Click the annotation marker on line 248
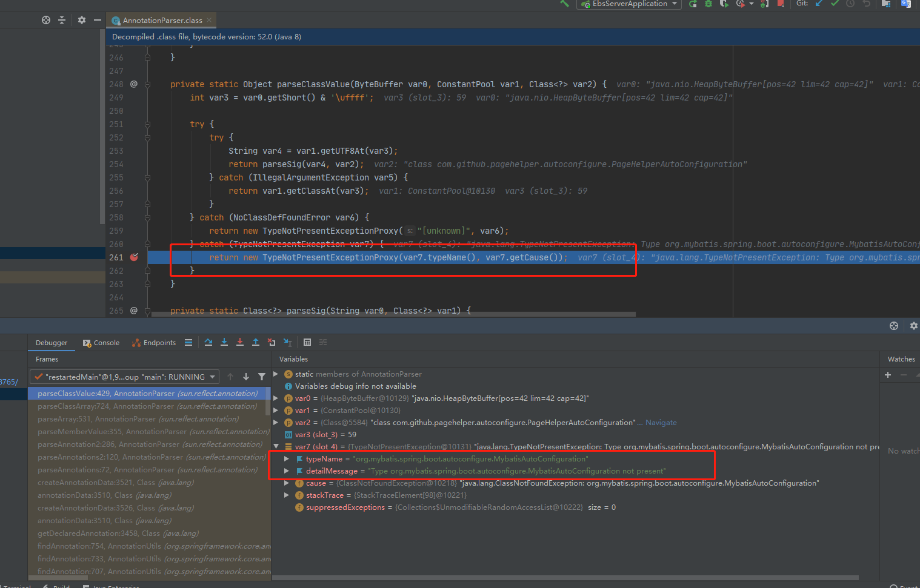Viewport: 920px width, 588px height. click(134, 84)
